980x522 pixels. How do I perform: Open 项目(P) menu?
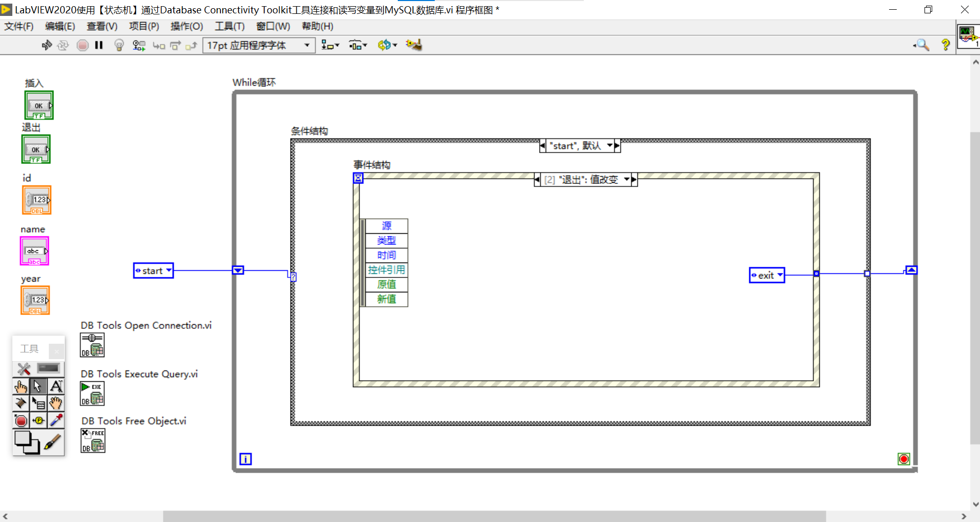(x=144, y=26)
